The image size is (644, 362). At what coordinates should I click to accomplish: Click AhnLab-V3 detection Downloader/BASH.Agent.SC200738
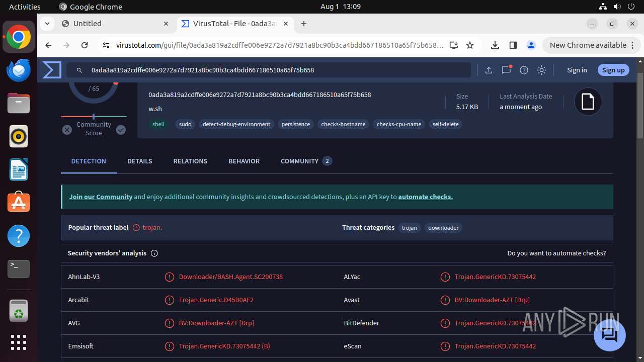click(x=231, y=277)
